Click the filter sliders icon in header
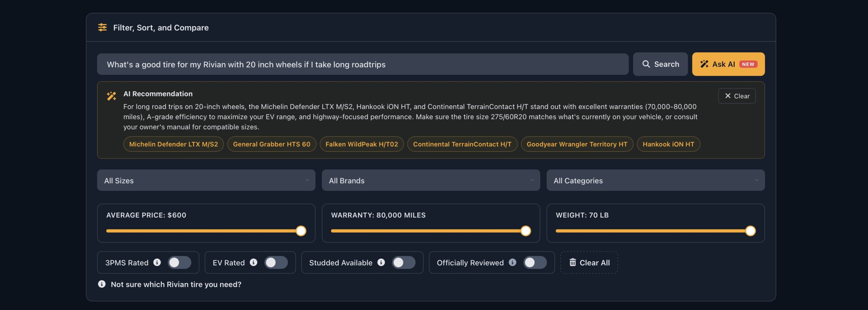The height and width of the screenshot is (310, 868). (102, 27)
